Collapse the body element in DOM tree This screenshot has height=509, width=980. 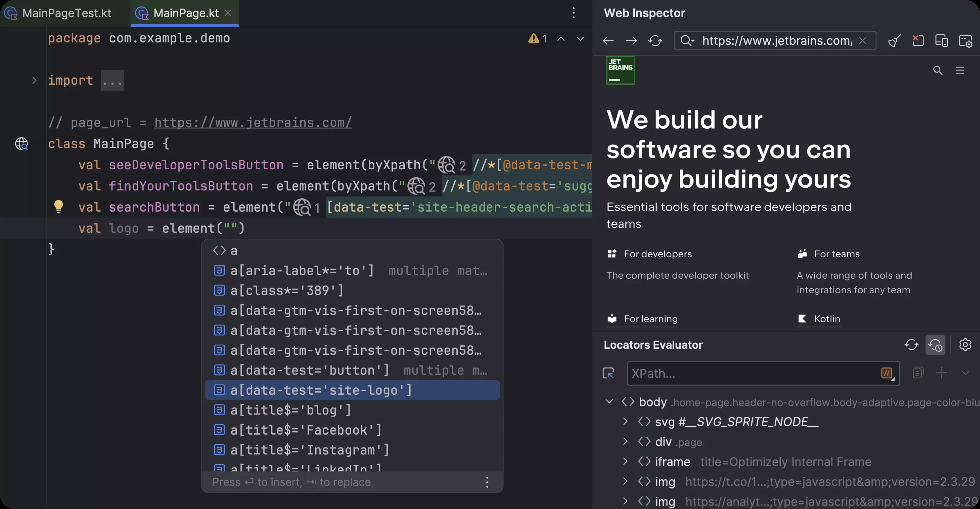click(x=609, y=402)
